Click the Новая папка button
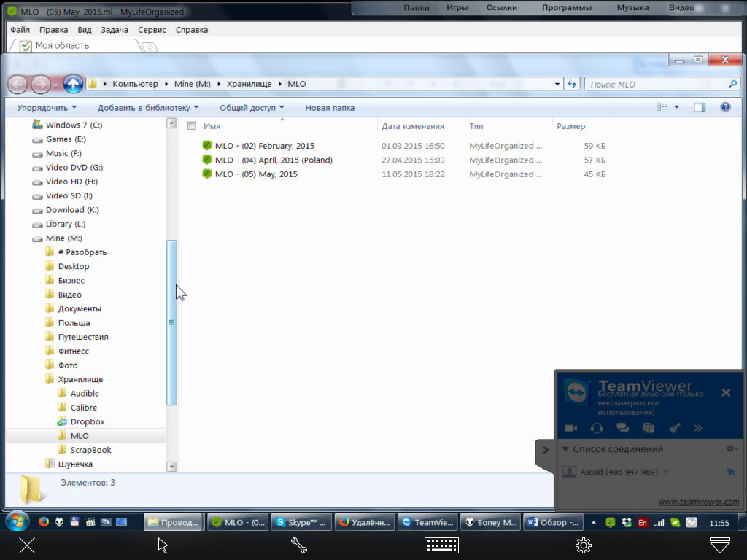Screen dimensions: 747x560 330,108
